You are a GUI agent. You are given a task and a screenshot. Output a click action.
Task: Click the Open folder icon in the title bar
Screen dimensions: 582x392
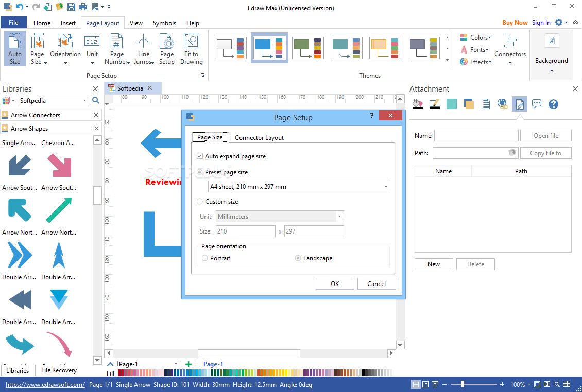coord(59,7)
